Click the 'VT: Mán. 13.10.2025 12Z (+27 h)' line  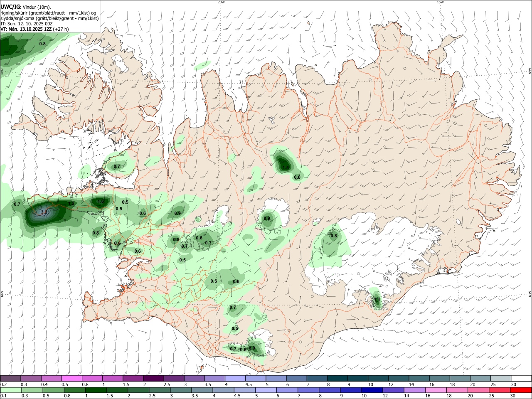pos(34,29)
